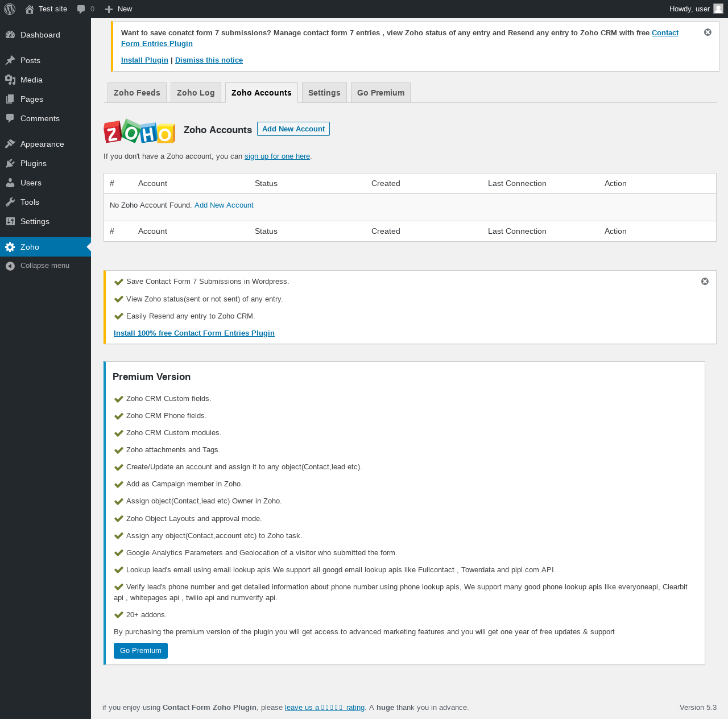Collapse the admin menu arrow icon

[x=10, y=266]
